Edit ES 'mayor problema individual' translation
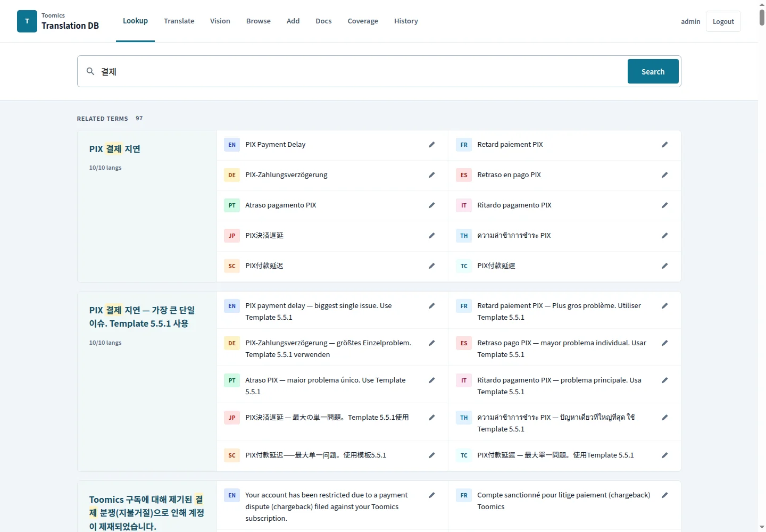Viewport: 766px width, 532px height. [664, 343]
